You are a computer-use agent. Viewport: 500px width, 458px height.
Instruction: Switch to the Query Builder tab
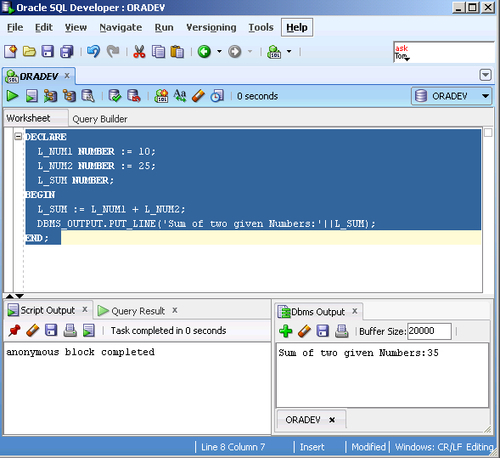coord(100,119)
